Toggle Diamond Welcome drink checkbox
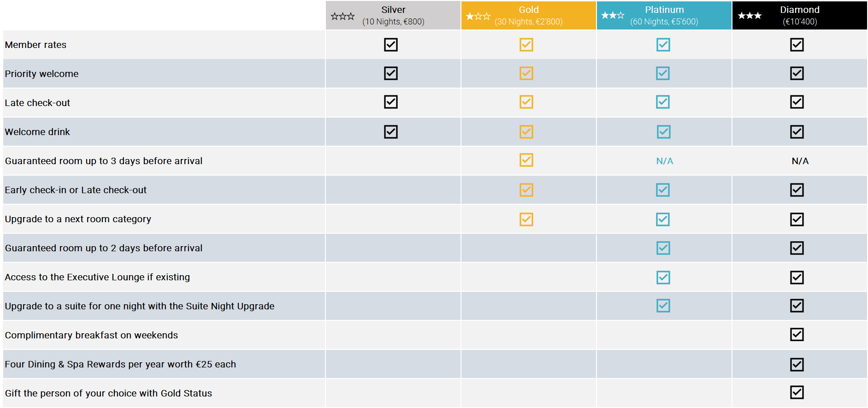868x408 pixels. (797, 132)
